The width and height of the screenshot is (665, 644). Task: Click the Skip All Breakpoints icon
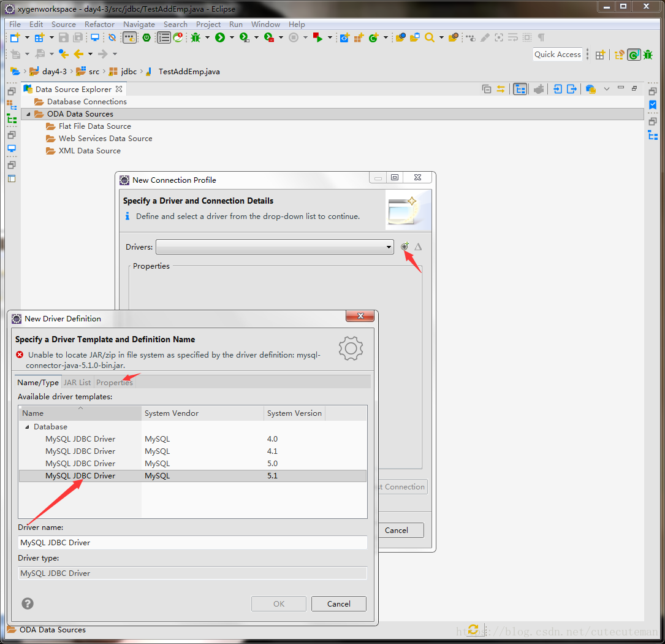(112, 38)
